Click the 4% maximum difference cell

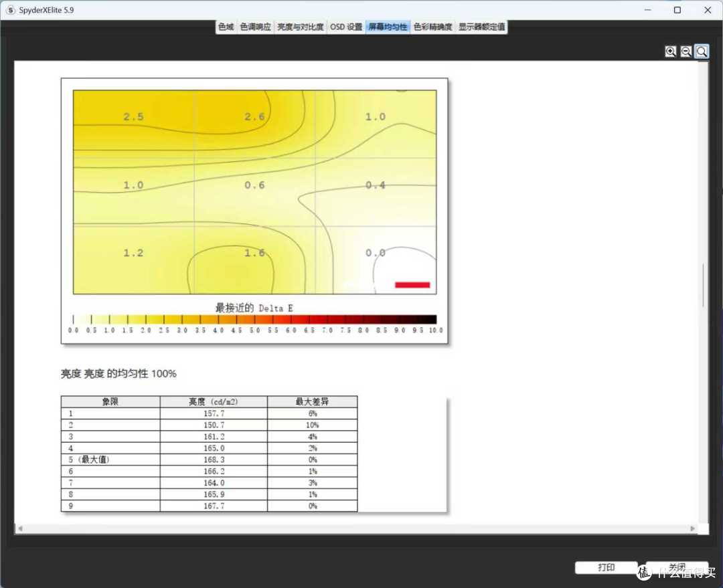(x=312, y=436)
